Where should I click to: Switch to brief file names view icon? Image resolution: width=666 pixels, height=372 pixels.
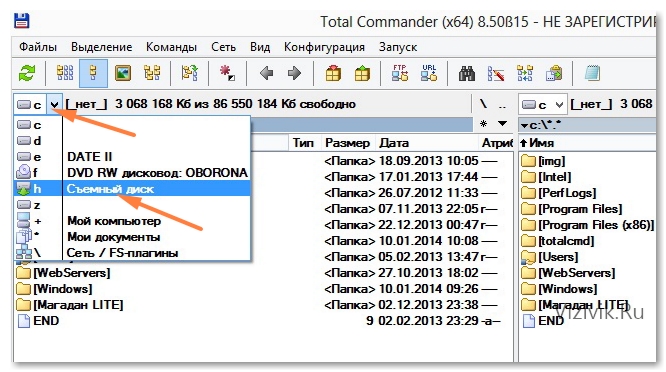click(65, 73)
